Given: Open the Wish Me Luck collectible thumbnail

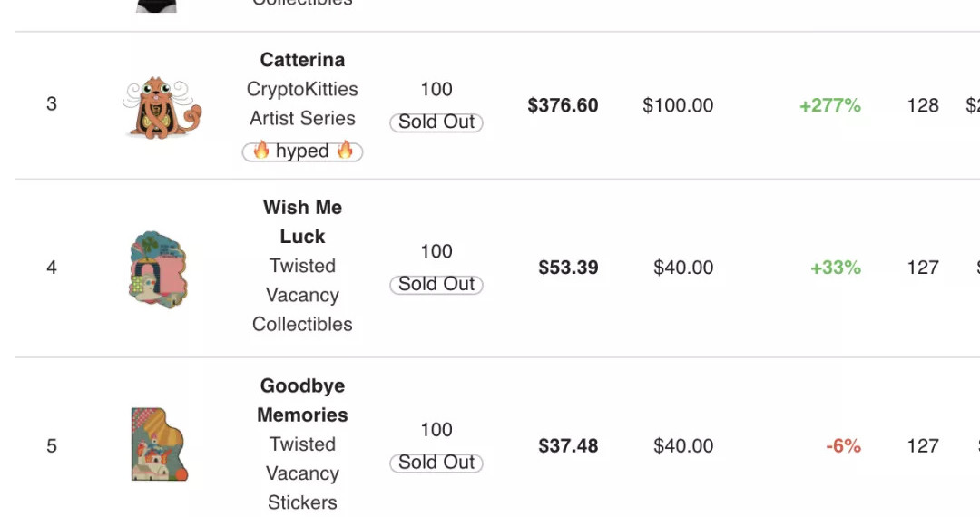Looking at the screenshot, I should [x=158, y=269].
